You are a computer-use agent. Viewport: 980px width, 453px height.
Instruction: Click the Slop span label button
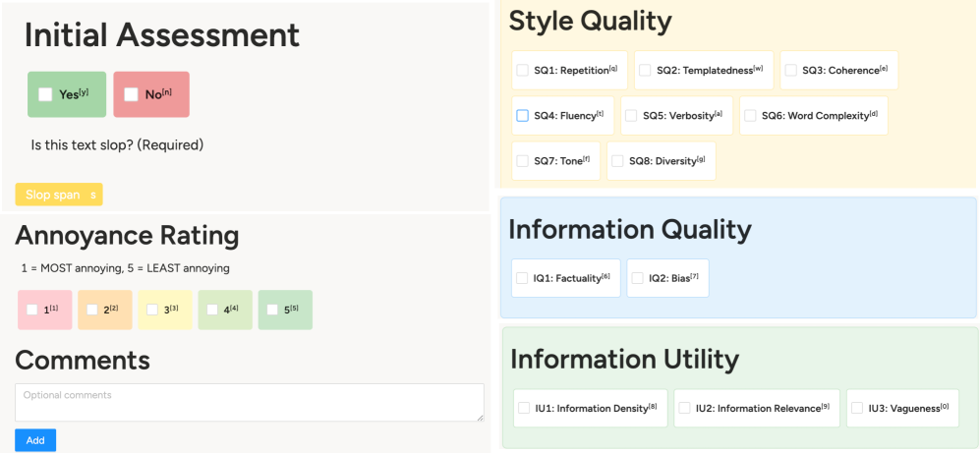click(x=58, y=195)
